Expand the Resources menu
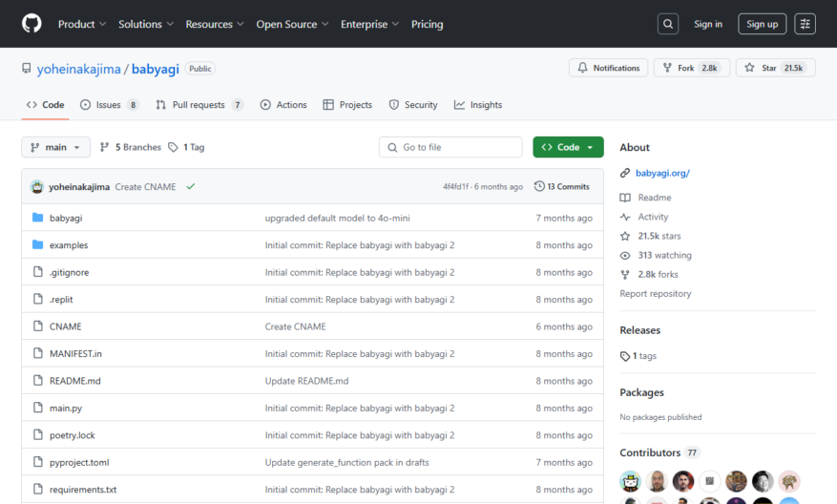The height and width of the screenshot is (504, 837). [x=215, y=24]
